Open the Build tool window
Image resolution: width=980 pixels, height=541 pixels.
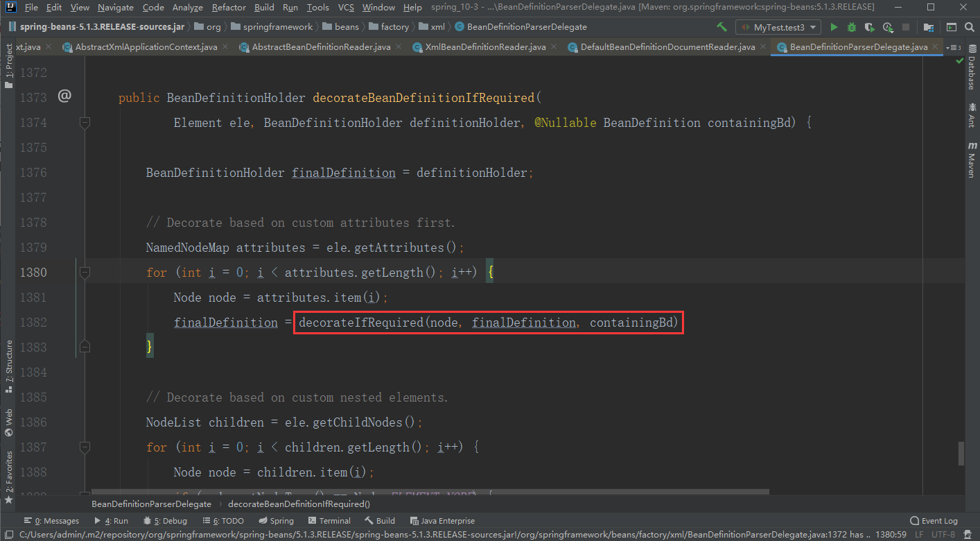380,521
